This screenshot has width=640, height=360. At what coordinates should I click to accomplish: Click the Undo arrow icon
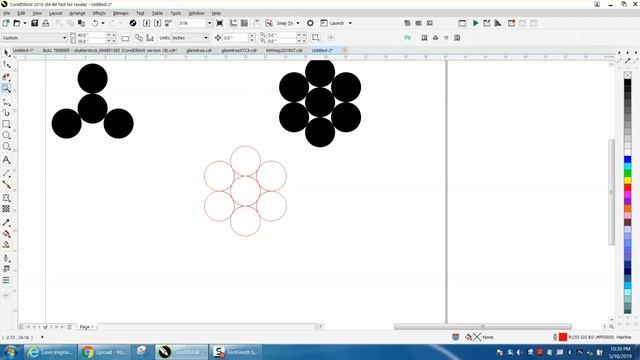pyautogui.click(x=95, y=23)
